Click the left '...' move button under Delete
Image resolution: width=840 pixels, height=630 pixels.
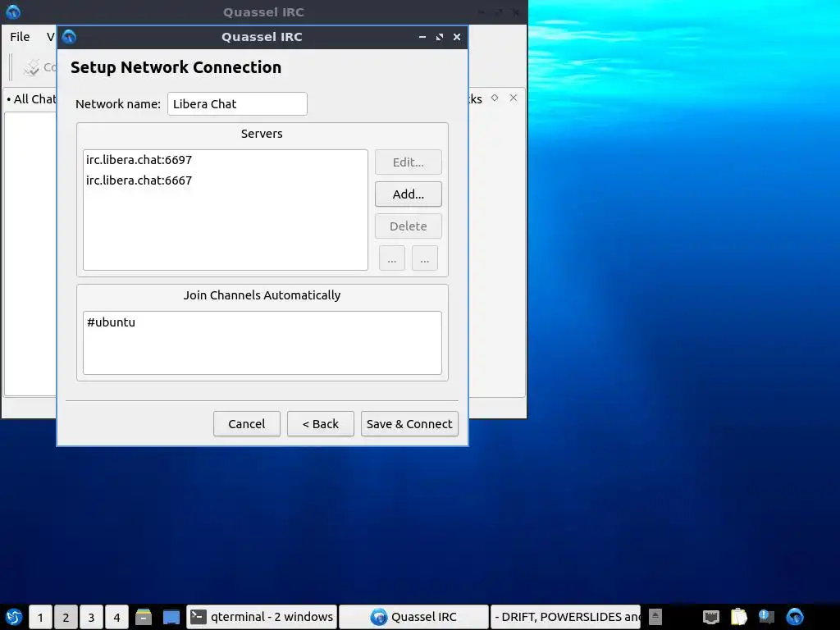392,258
